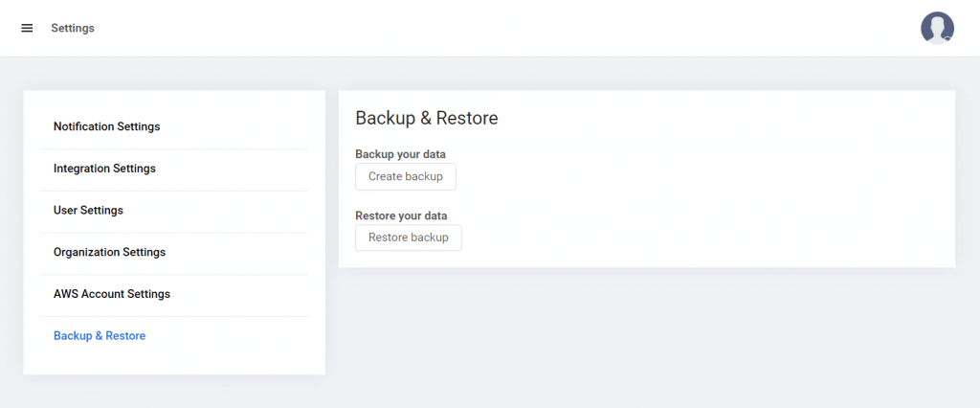Viewport: 980px width, 408px height.
Task: Open the hamburger navigation menu
Action: (27, 28)
